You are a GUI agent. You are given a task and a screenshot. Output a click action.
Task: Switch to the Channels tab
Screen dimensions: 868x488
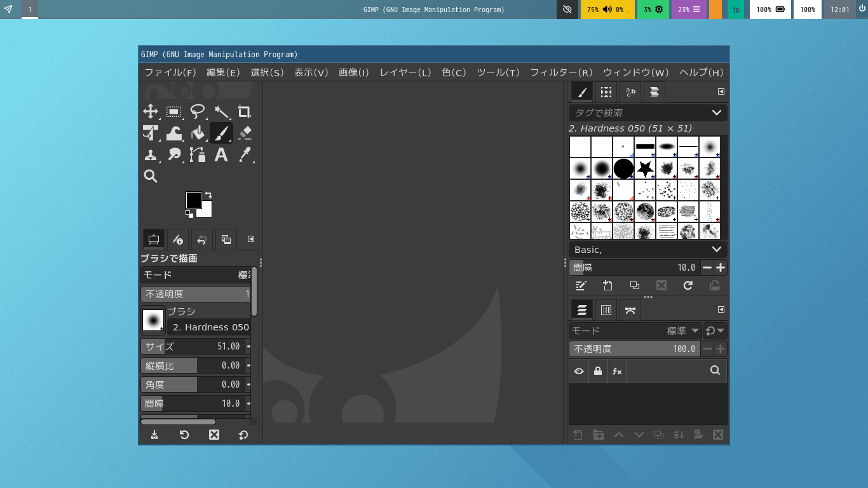pyautogui.click(x=606, y=310)
